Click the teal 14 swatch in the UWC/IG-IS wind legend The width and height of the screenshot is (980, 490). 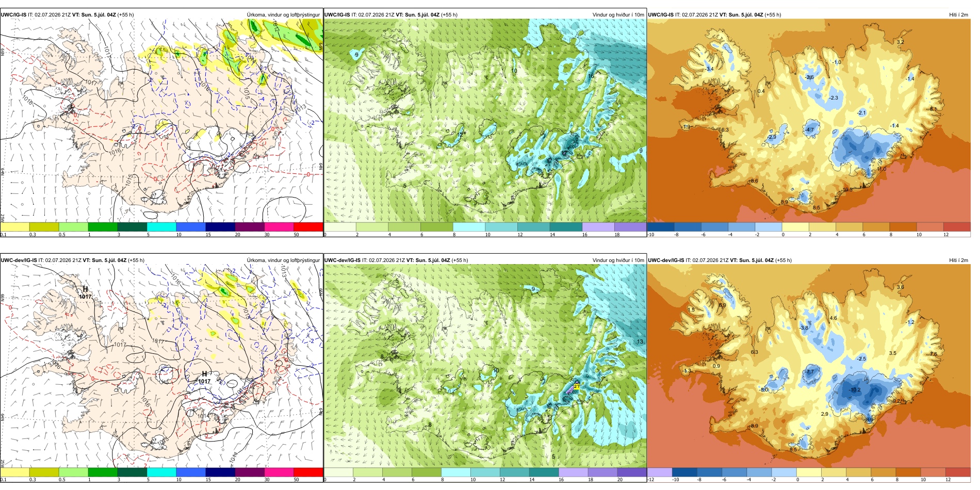pos(566,227)
